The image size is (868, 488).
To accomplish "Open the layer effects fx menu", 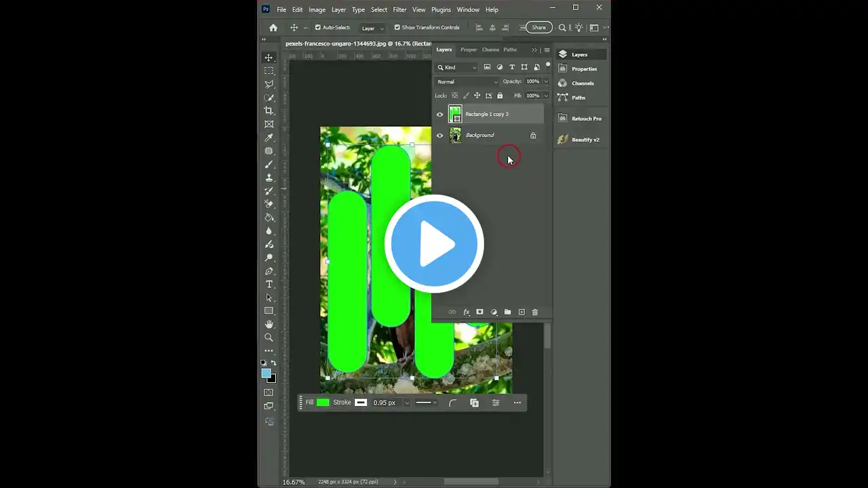I will point(466,312).
